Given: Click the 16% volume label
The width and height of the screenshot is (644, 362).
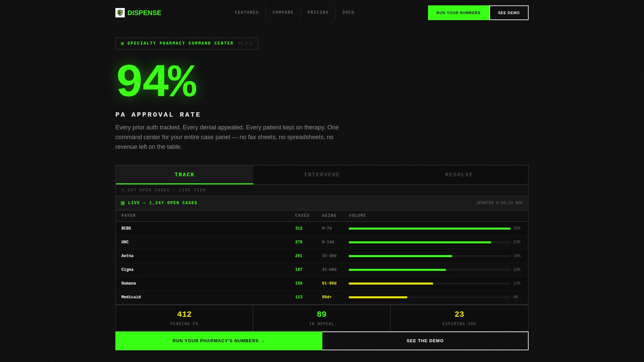Looking at the screenshot, I should 517,256.
